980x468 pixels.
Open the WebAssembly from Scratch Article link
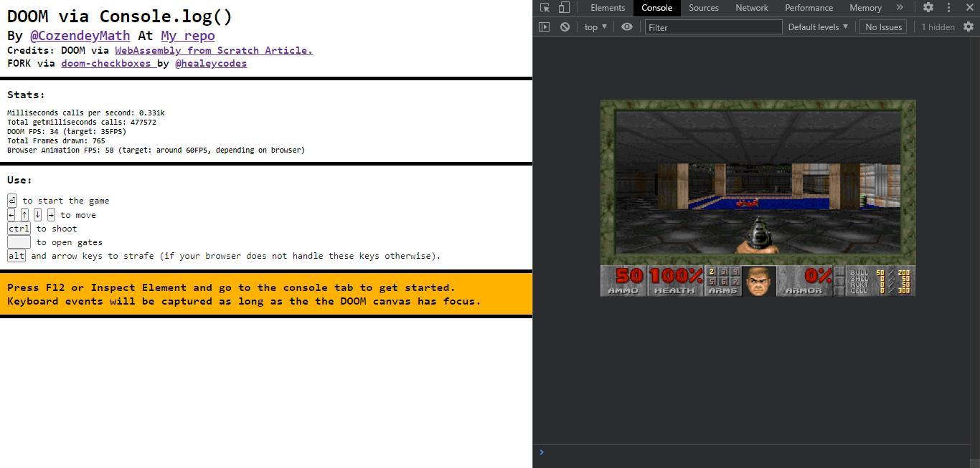coord(214,50)
